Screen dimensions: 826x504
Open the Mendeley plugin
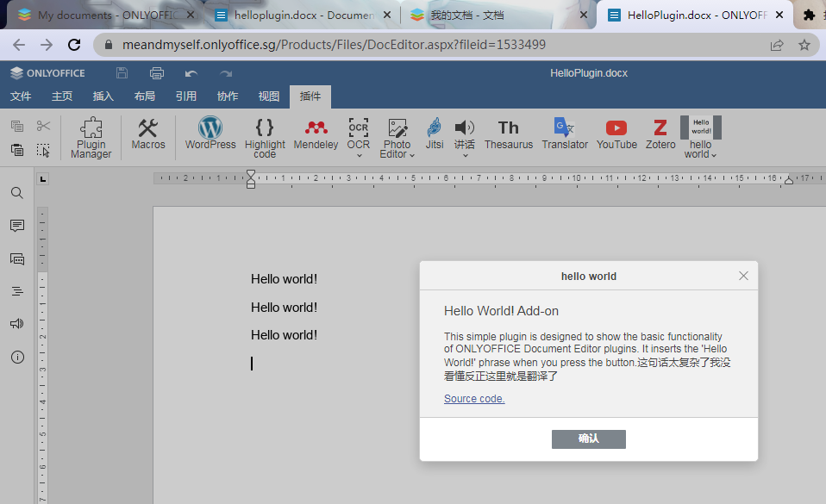pos(316,134)
